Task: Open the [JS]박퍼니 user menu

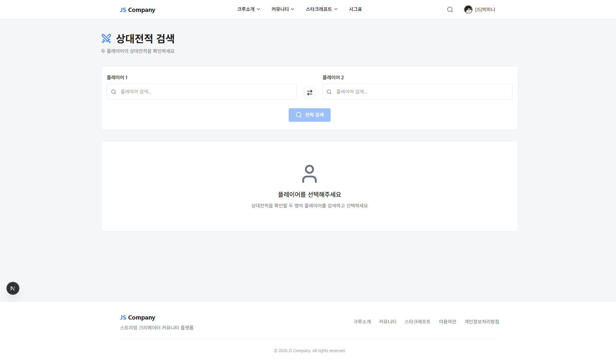Action: 485,10
